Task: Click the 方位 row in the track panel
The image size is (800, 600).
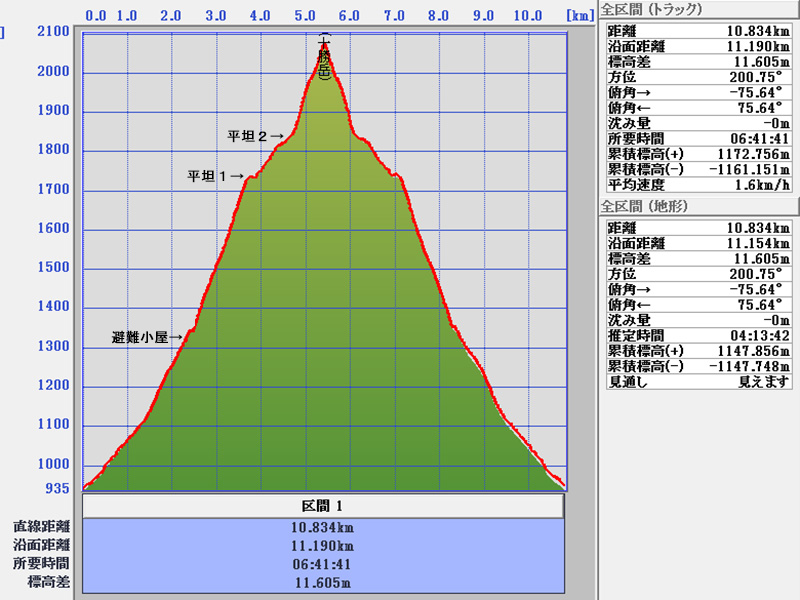Action: 698,75
